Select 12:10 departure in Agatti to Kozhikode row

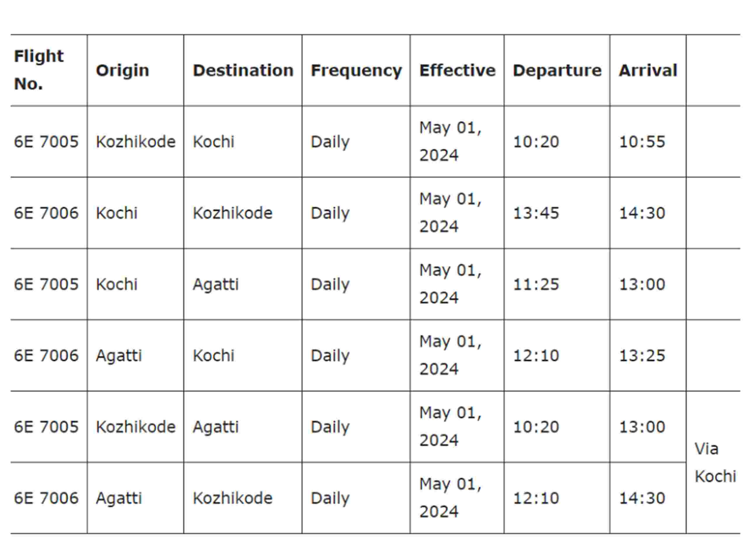[536, 498]
